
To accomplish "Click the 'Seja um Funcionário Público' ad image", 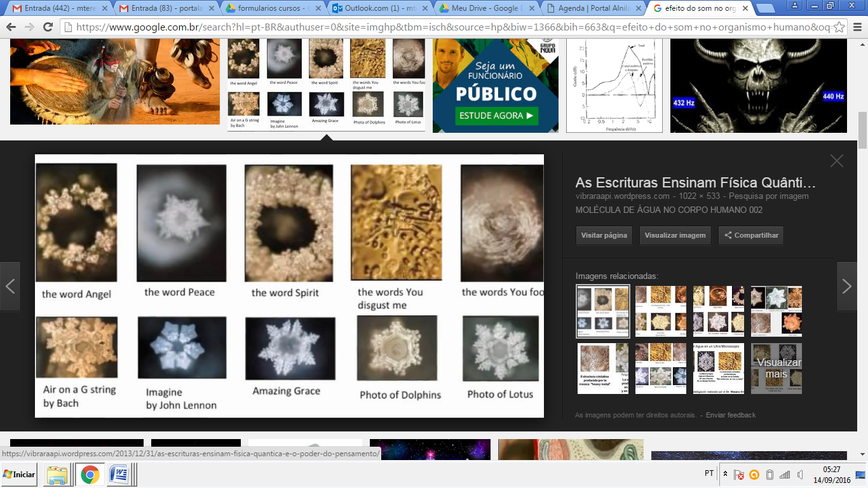I will point(496,86).
